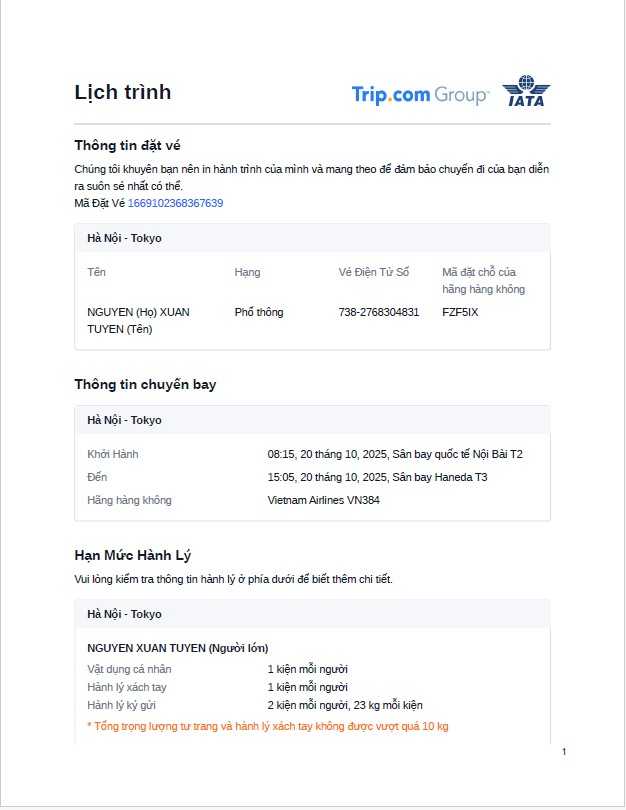Select the 08:15 departure from Nội Bài T2
The image size is (626, 810).
395,454
